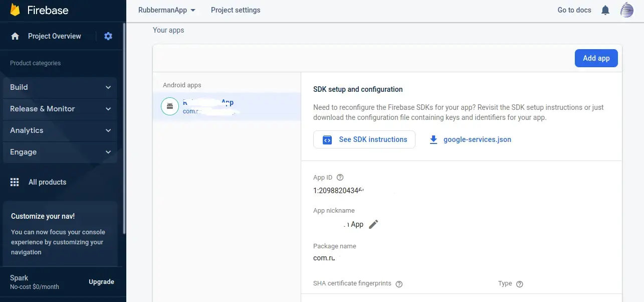Screen dimensions: 644x302
Task: Open Project Overview via the home icon
Action: pyautogui.click(x=15, y=36)
